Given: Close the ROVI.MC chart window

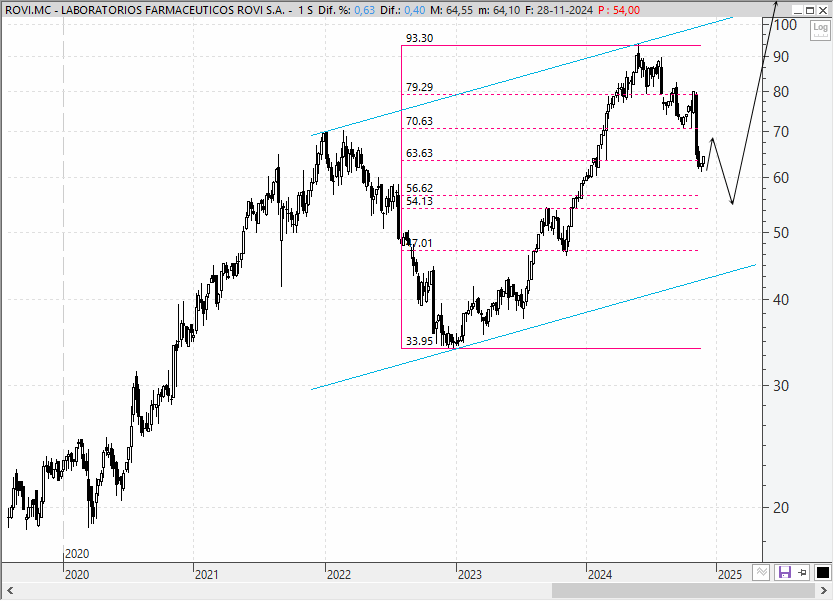Looking at the screenshot, I should (822, 10).
